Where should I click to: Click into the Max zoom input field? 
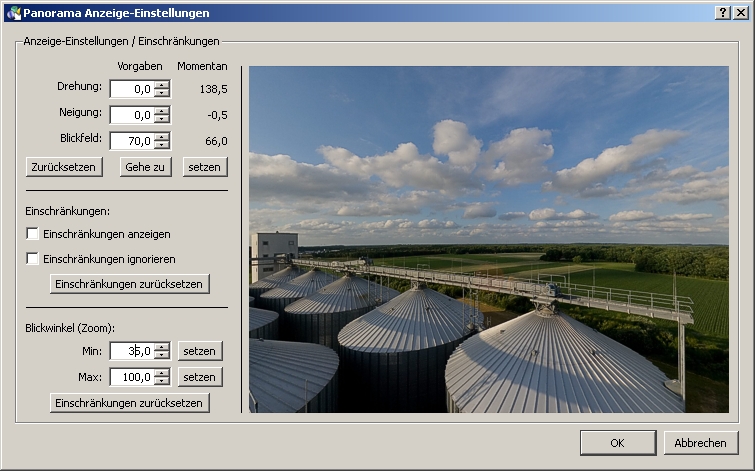point(131,377)
